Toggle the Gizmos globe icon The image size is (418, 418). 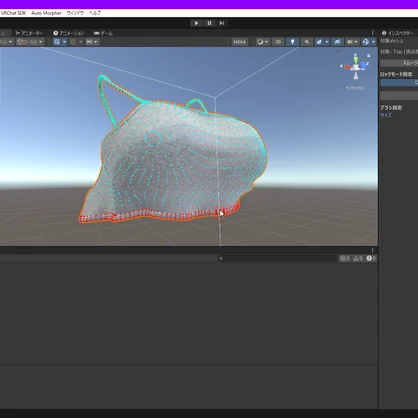tap(366, 42)
